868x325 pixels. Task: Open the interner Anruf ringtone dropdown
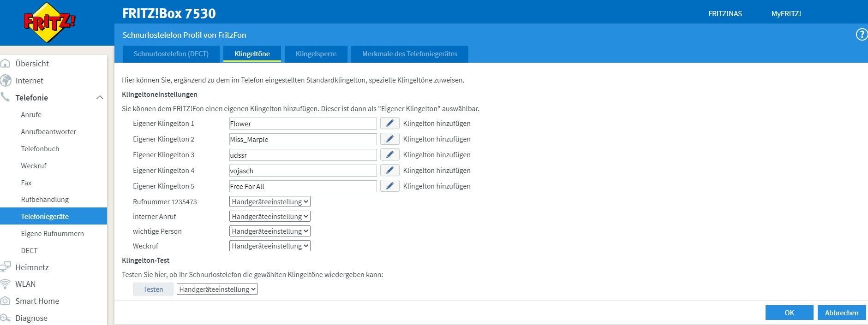pos(269,217)
